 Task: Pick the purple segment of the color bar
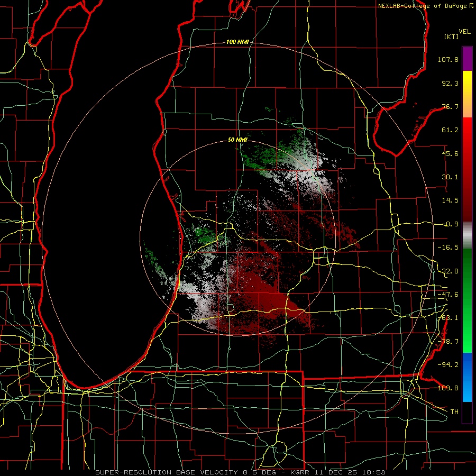[x=467, y=59]
